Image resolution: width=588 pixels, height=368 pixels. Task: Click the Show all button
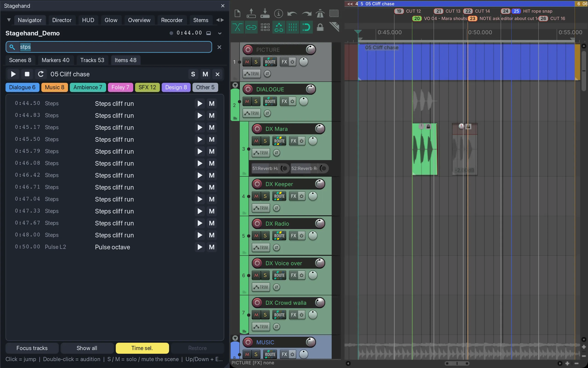(x=87, y=348)
